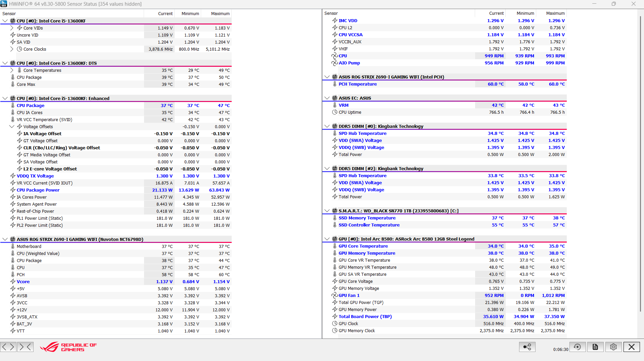The height and width of the screenshot is (361, 644).
Task: Click right panel Maximum column header
Action: click(x=551, y=13)
